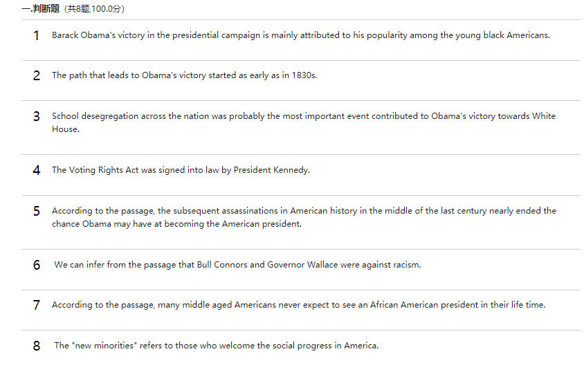Click the 判断题 section heading
Screen dimensions: 584x392
click(45, 9)
